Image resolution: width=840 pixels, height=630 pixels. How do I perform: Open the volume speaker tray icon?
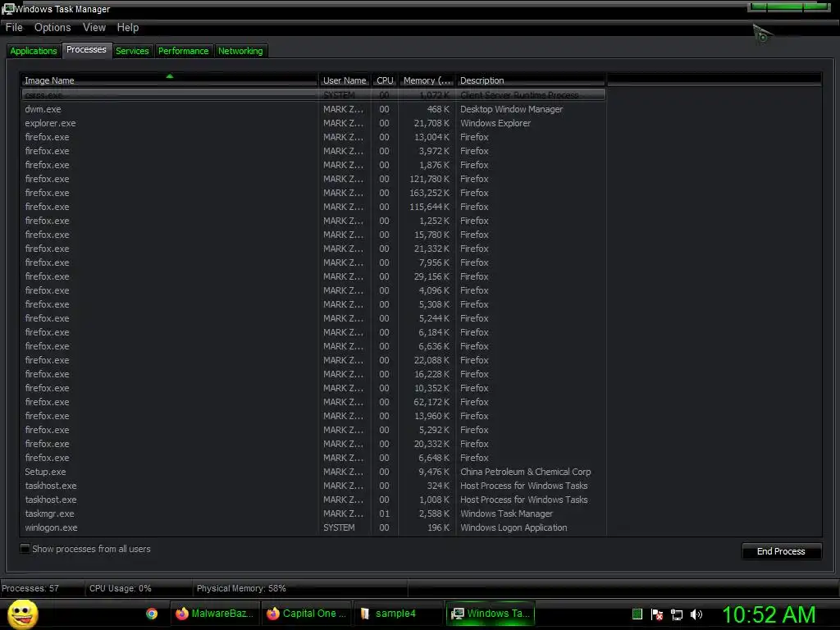click(x=696, y=614)
